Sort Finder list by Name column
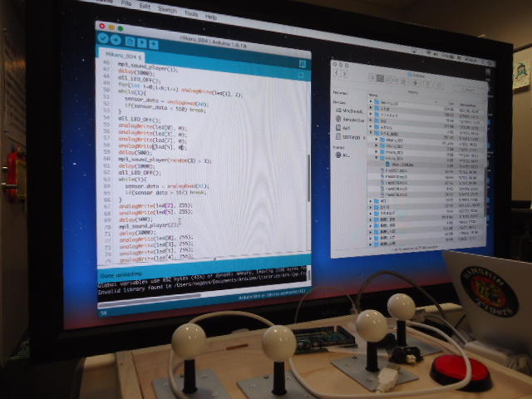This screenshot has height=399, width=532. click(x=373, y=95)
